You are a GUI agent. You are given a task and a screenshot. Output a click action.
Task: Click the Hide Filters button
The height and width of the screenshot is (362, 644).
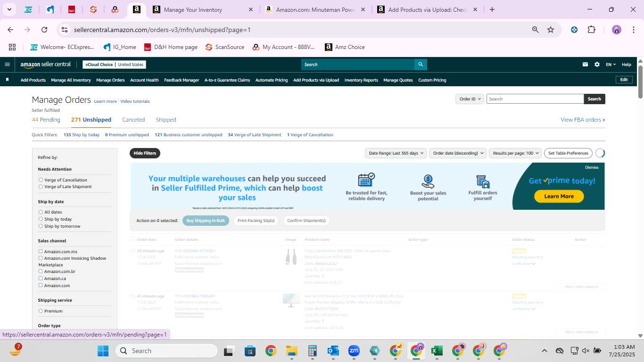(x=145, y=153)
